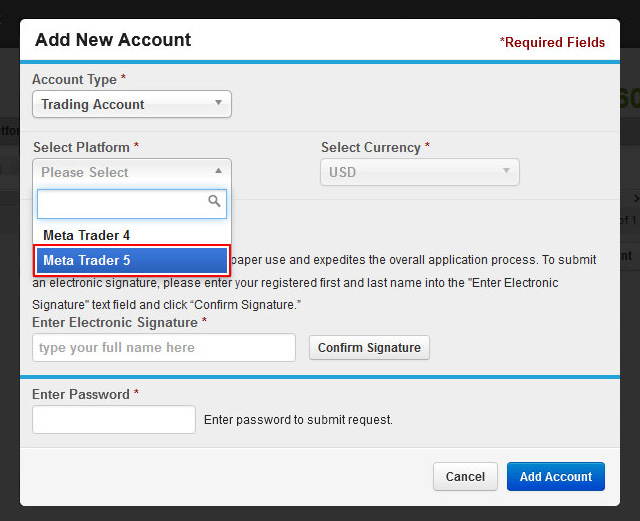
Task: Focus the platform search text box
Action: click(132, 204)
